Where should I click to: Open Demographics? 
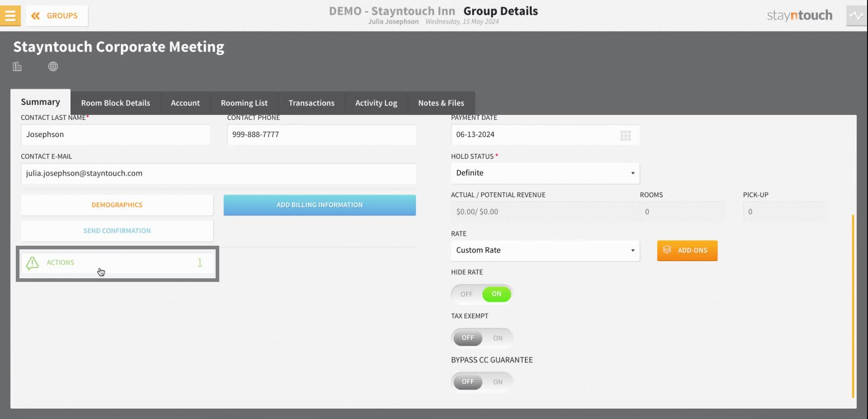click(117, 205)
